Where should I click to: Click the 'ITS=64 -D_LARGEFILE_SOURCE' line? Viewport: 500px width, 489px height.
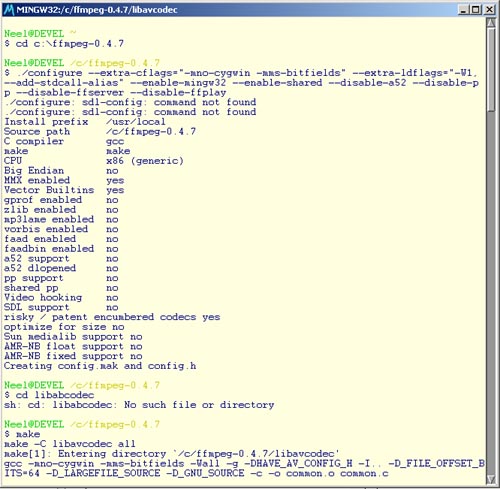coord(196,473)
